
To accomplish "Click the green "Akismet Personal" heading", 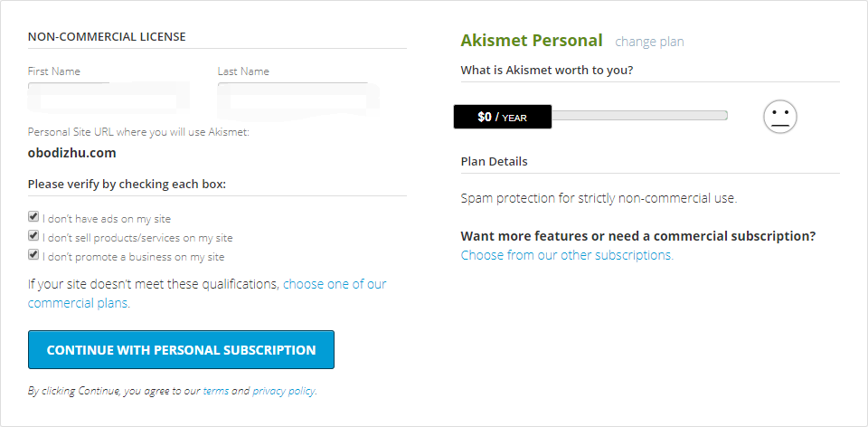I will click(x=532, y=41).
